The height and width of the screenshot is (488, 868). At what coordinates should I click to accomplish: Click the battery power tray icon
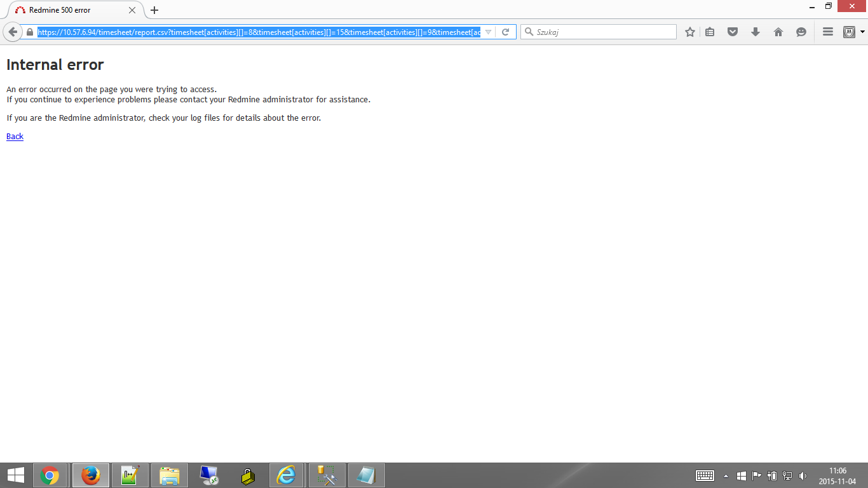(772, 476)
